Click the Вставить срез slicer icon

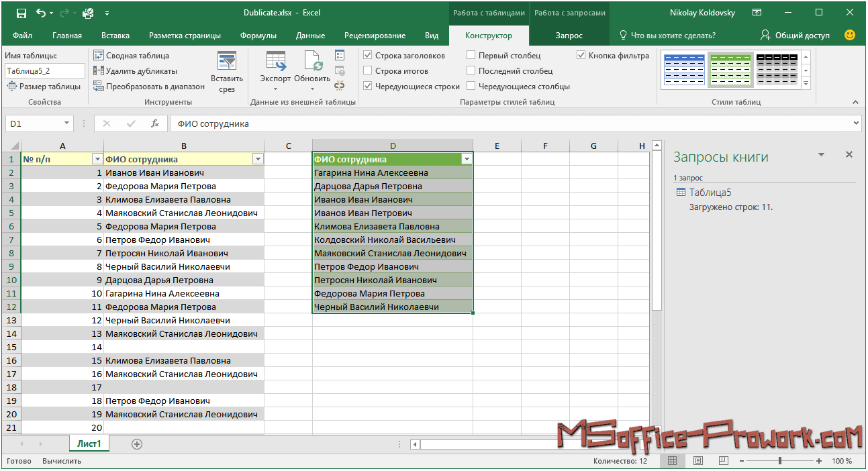(227, 62)
